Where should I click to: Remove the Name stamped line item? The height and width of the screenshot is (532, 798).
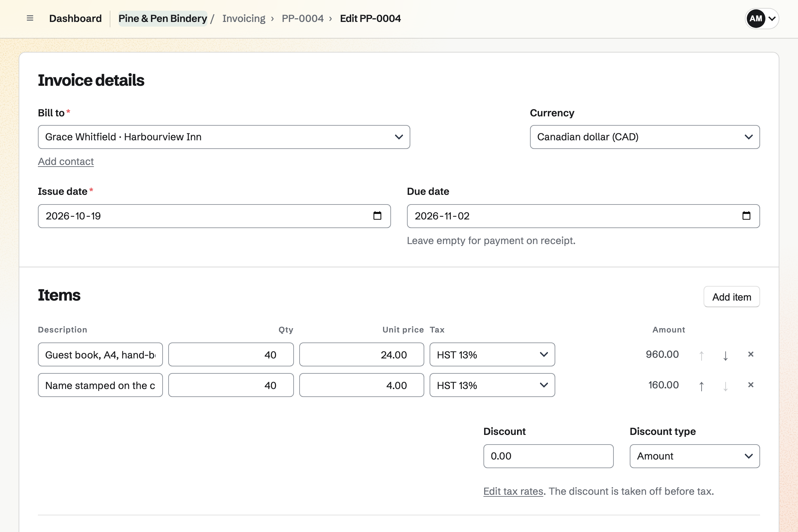coord(750,385)
